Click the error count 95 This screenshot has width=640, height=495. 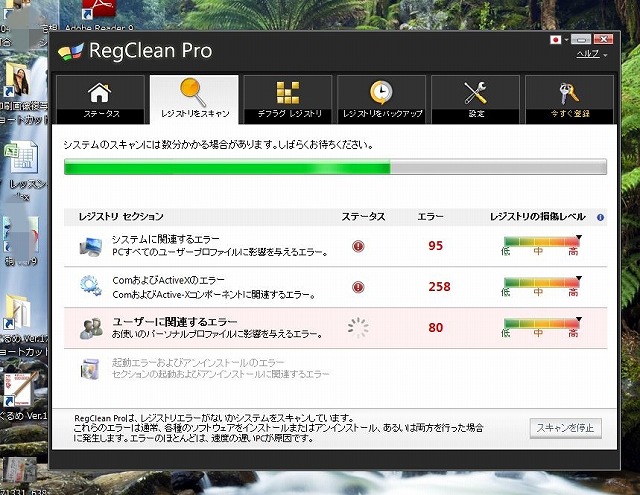click(x=436, y=246)
